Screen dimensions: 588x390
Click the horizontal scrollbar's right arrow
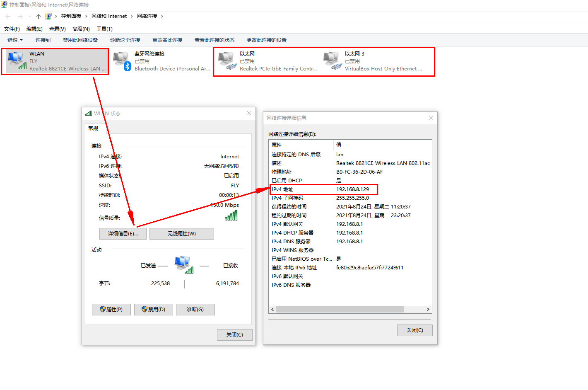coord(428,310)
